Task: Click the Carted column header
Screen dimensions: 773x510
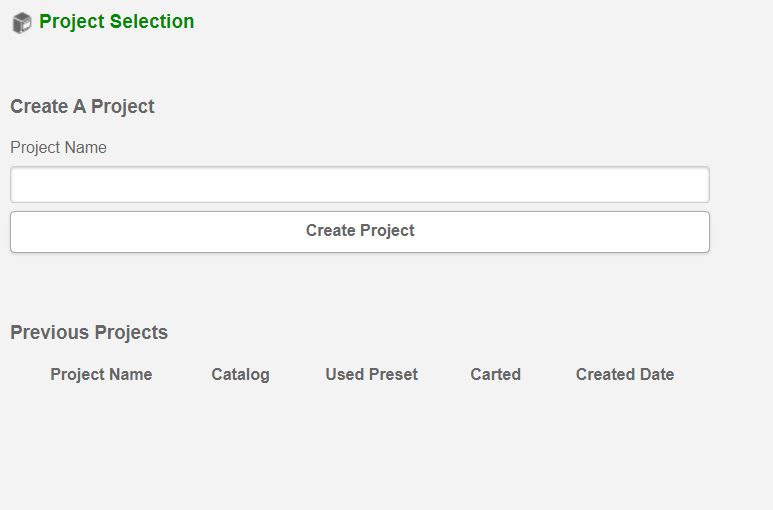Action: (x=495, y=375)
